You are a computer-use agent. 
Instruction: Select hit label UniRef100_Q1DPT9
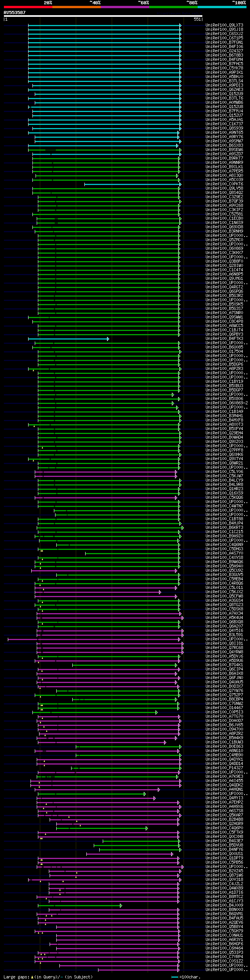tap(224, 858)
